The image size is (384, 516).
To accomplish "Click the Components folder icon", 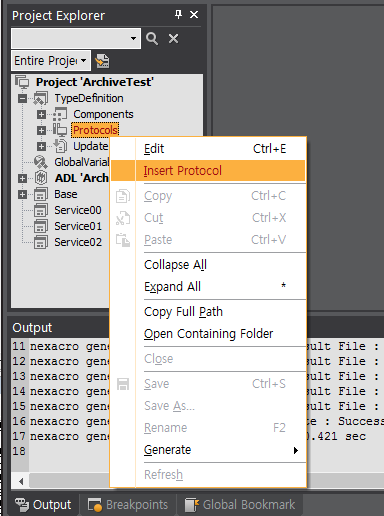I will (60, 114).
